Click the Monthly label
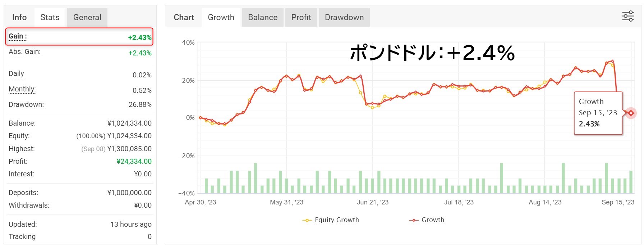This screenshot has width=644, height=248. pyautogui.click(x=22, y=89)
